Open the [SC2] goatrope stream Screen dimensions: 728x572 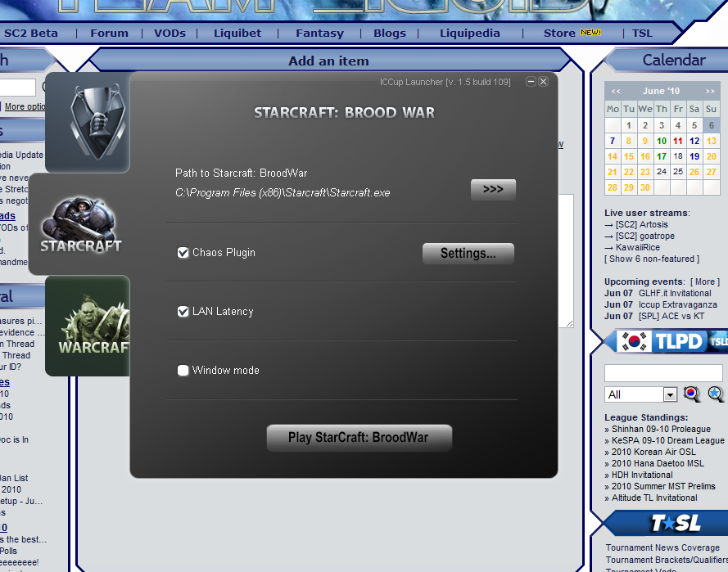(645, 236)
